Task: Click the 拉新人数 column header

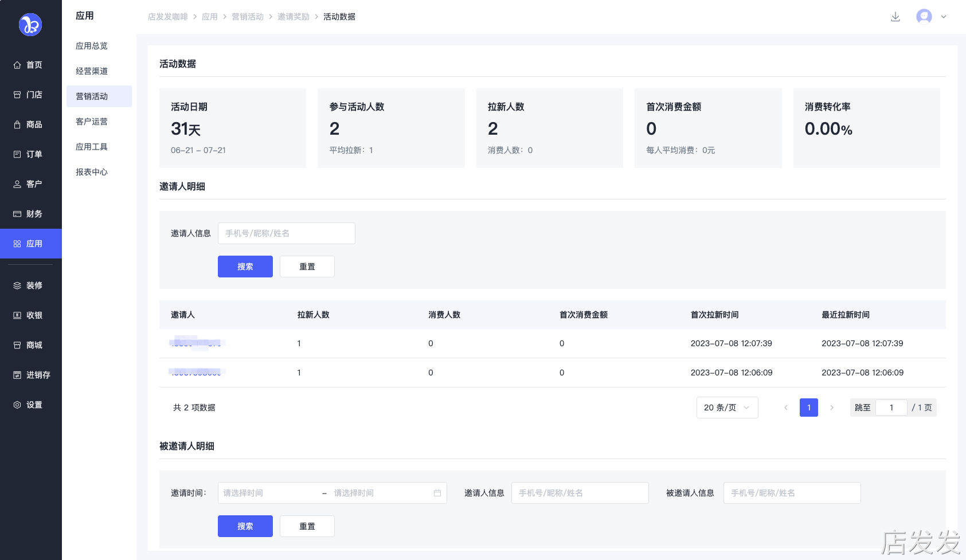Action: tap(314, 315)
